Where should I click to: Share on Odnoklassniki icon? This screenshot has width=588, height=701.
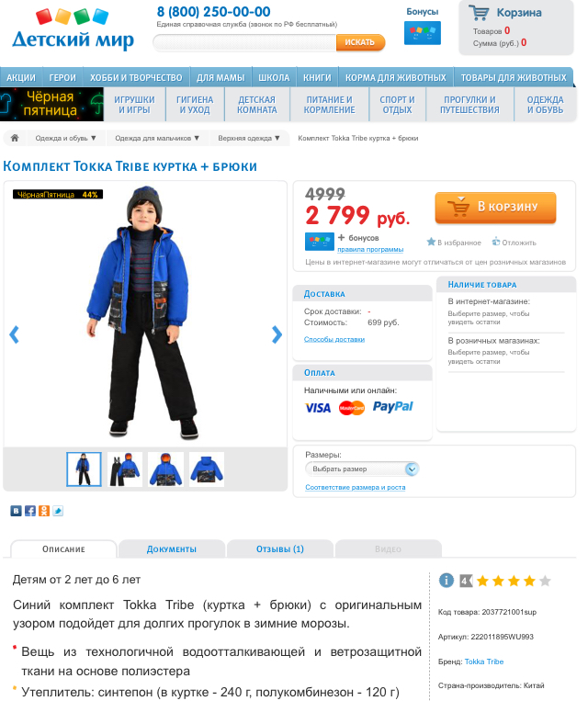[x=44, y=511]
